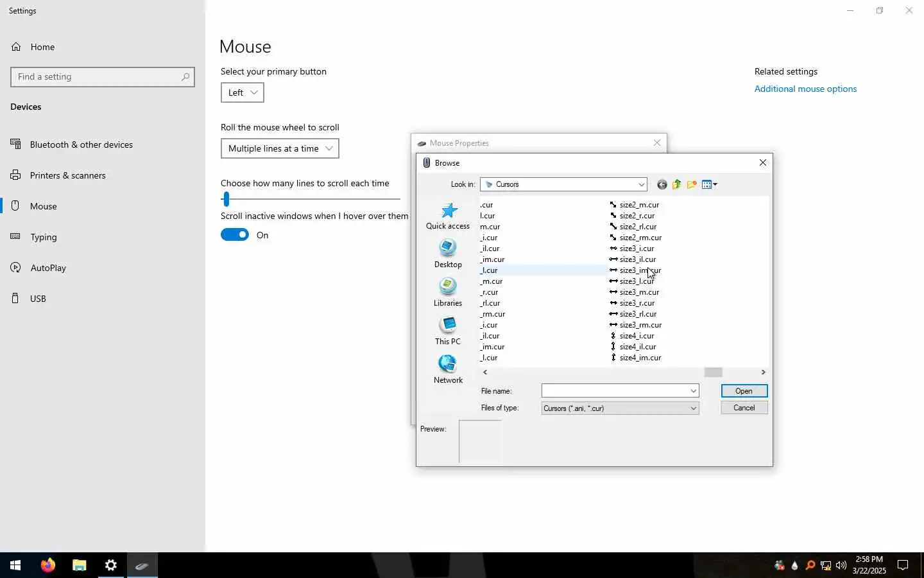
Task: Click the file list scroll-left arrow
Action: (x=485, y=372)
